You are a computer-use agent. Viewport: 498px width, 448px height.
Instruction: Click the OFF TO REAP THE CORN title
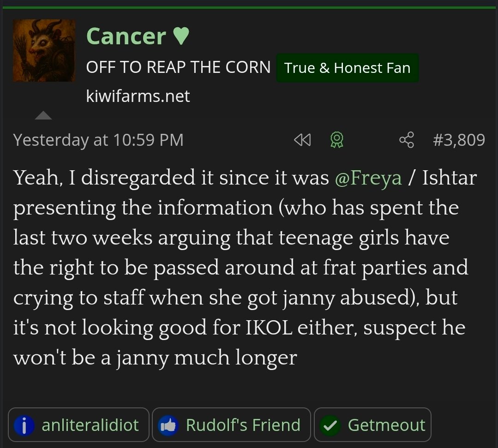pos(178,68)
